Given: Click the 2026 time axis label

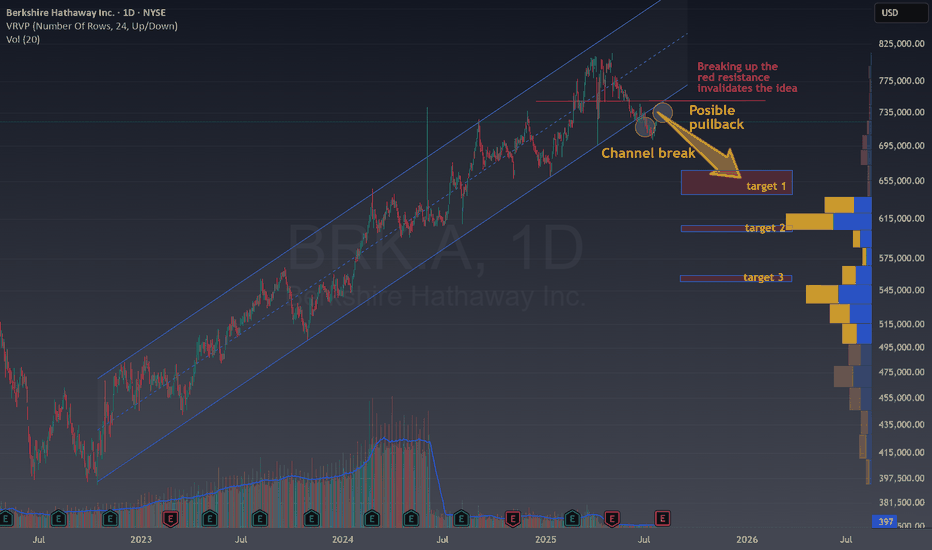Looking at the screenshot, I should tap(747, 539).
